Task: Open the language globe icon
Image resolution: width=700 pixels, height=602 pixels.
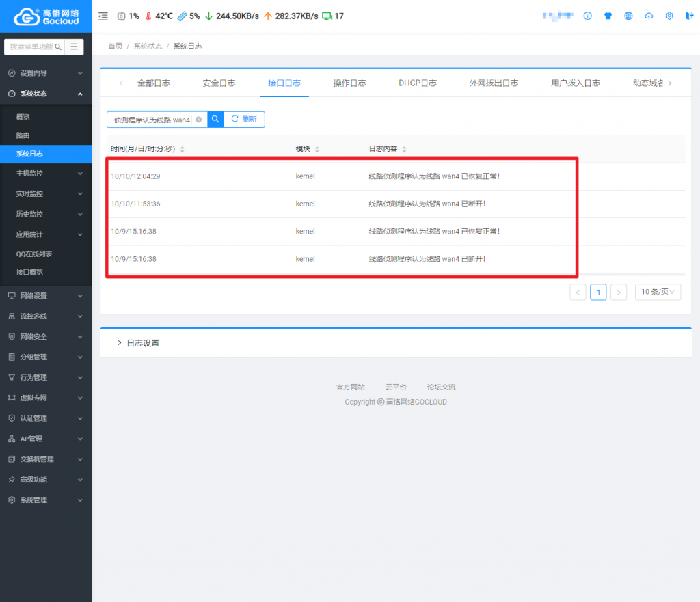Action: (x=629, y=16)
